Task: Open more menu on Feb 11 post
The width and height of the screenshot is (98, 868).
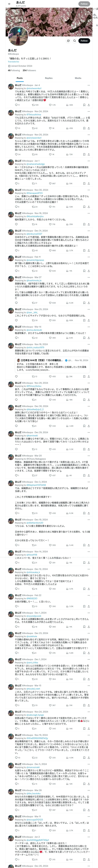Action: pyautogui.click(x=89, y=257)
